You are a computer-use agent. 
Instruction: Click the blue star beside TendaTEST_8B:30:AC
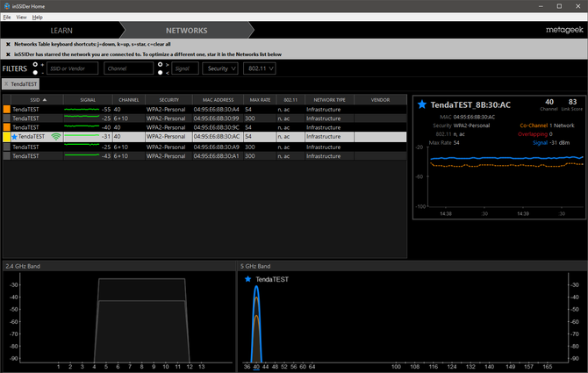pos(422,104)
